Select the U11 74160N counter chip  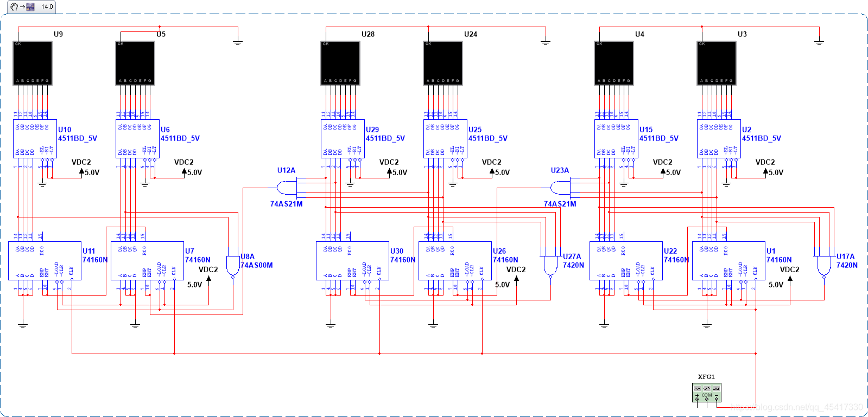coord(45,261)
